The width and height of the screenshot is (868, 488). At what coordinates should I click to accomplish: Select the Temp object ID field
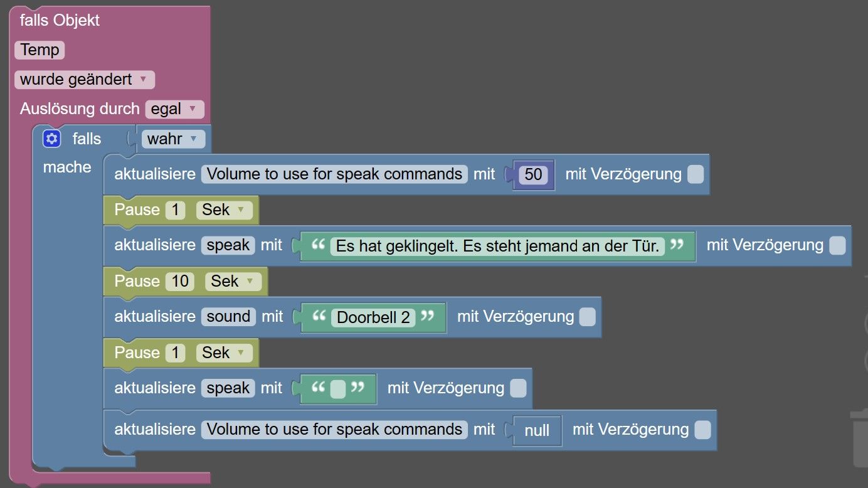pyautogui.click(x=39, y=50)
